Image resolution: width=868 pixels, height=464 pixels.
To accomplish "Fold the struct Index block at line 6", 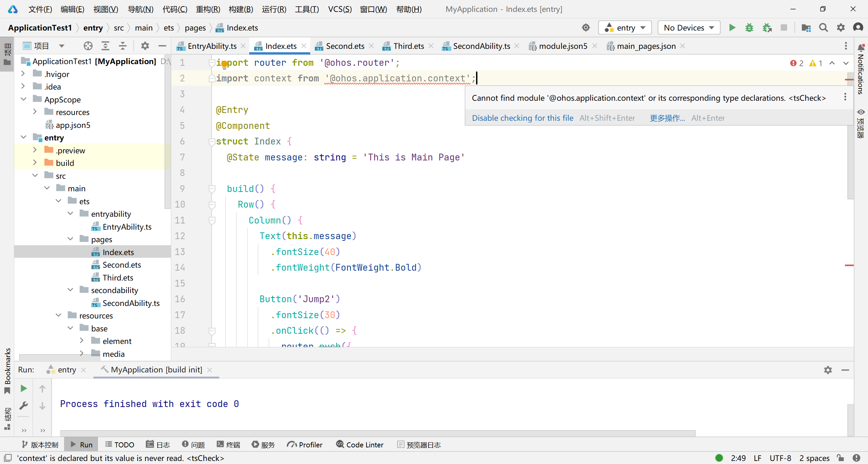I will coord(212,141).
